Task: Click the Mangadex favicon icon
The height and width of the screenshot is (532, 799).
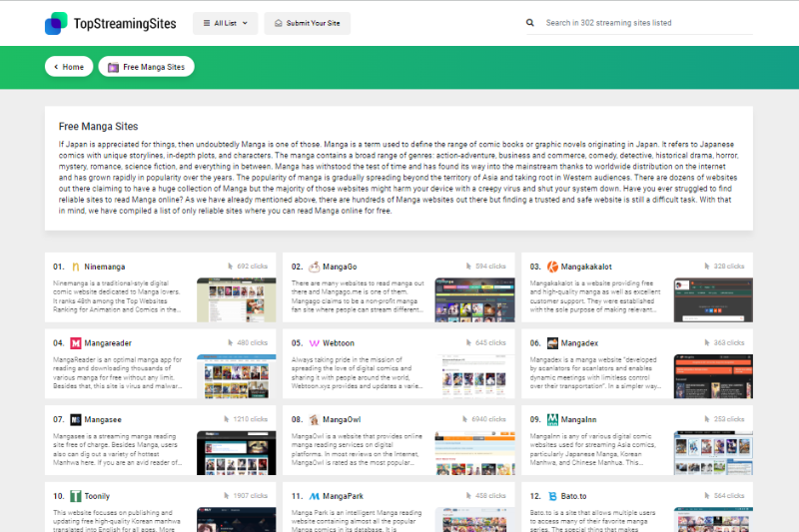Action: click(552, 343)
